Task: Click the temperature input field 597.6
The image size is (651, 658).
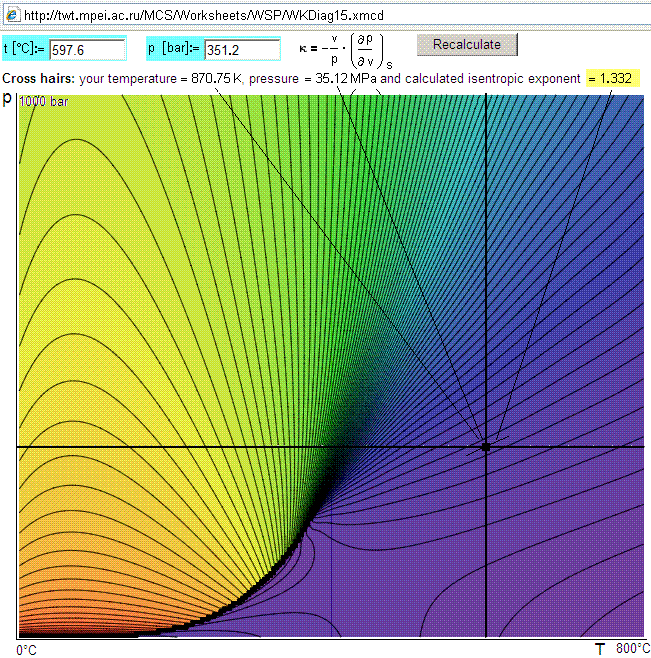Action: pyautogui.click(x=87, y=50)
